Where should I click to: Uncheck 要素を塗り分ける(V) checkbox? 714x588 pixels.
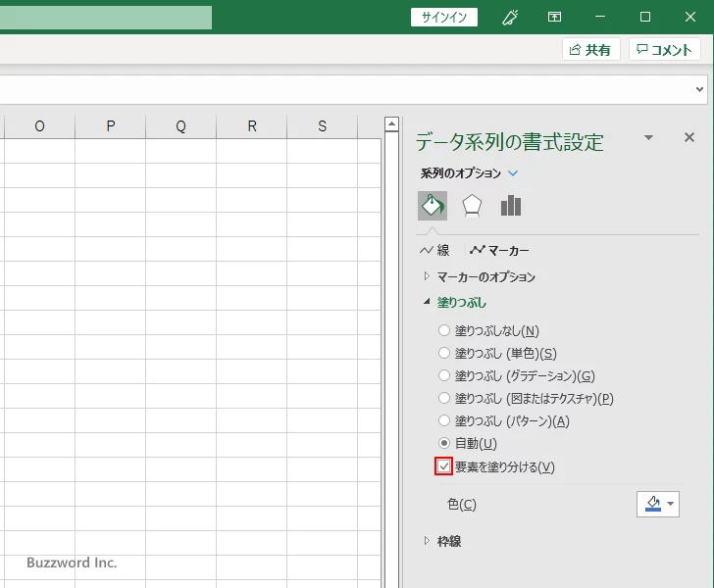(x=443, y=466)
